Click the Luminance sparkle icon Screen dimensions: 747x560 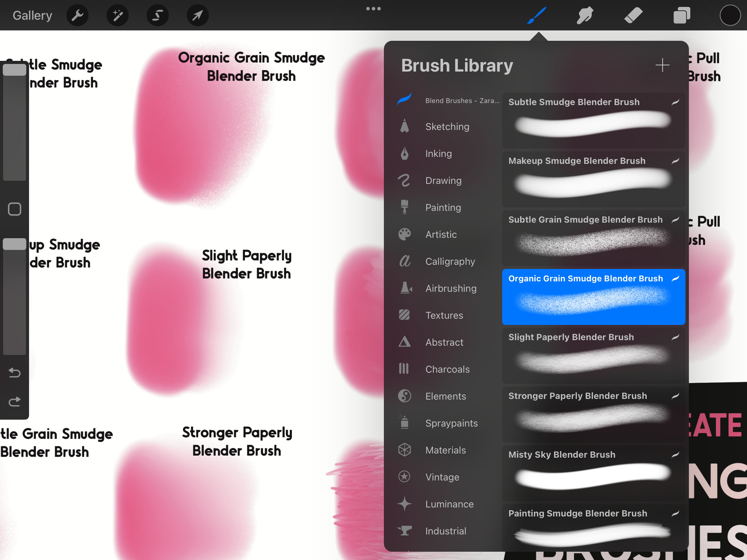(404, 504)
